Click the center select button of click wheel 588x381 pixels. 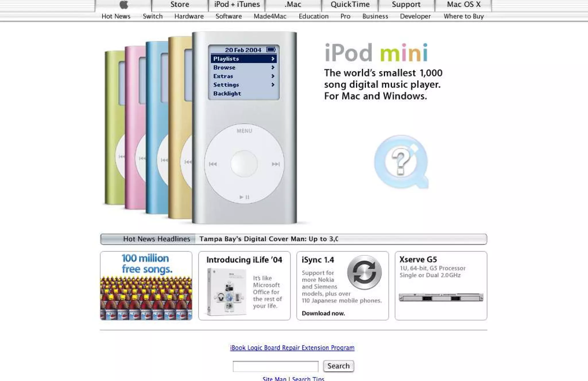coord(244,164)
